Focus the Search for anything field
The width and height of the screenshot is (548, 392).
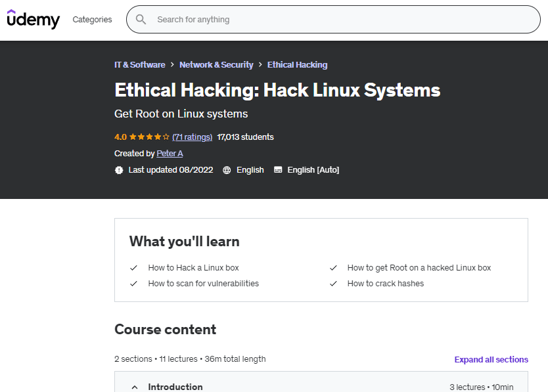(342, 20)
